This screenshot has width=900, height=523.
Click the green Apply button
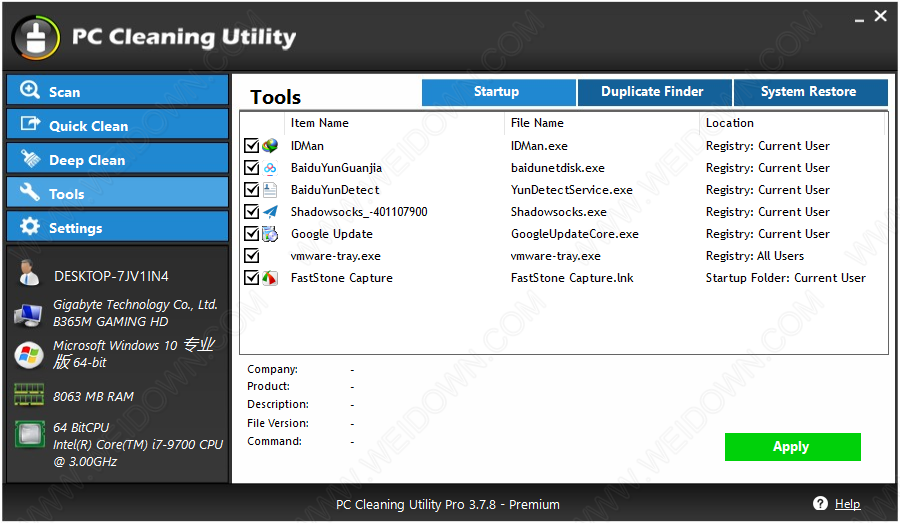(x=793, y=447)
